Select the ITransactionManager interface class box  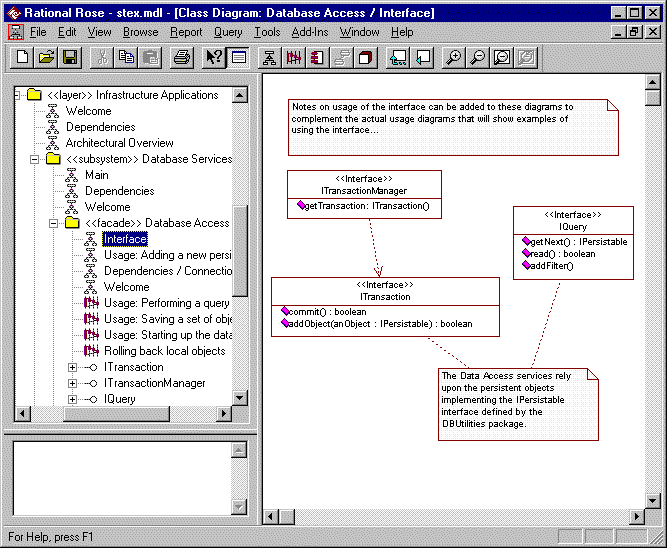(x=364, y=195)
